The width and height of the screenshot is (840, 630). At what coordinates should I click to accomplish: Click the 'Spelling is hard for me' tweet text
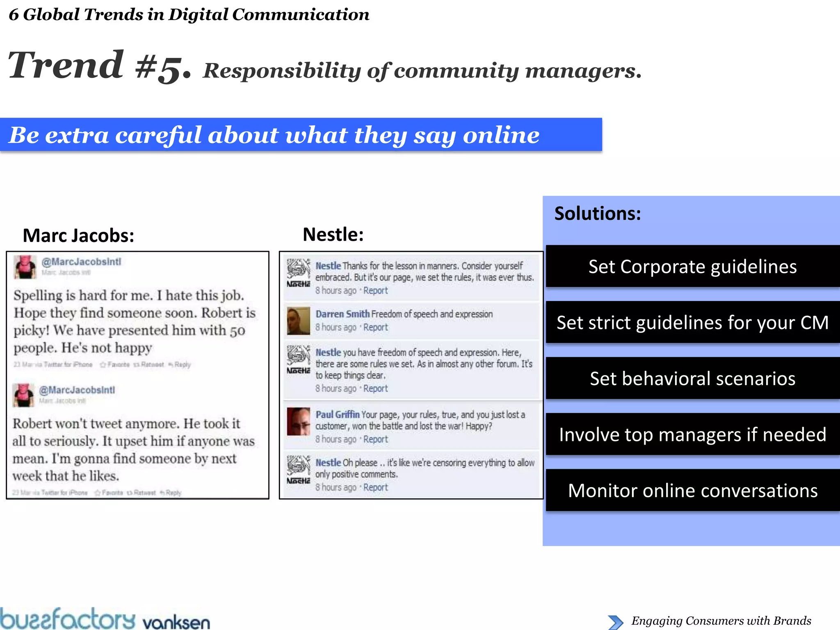click(135, 322)
